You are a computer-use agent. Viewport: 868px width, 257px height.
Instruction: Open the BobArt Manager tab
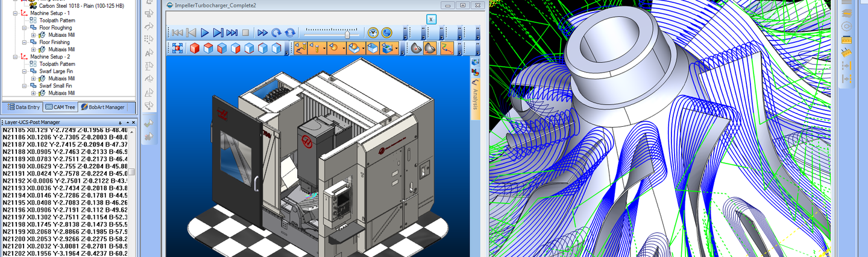pyautogui.click(x=102, y=107)
